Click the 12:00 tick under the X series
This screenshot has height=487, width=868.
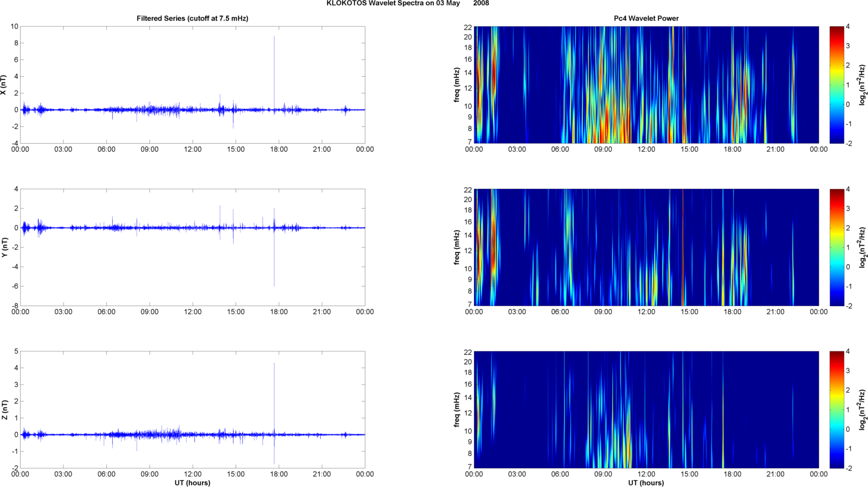(x=193, y=149)
